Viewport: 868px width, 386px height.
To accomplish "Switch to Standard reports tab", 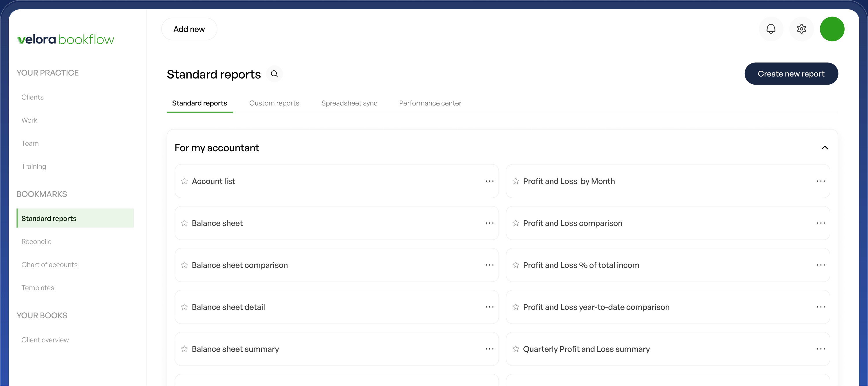I will 199,103.
